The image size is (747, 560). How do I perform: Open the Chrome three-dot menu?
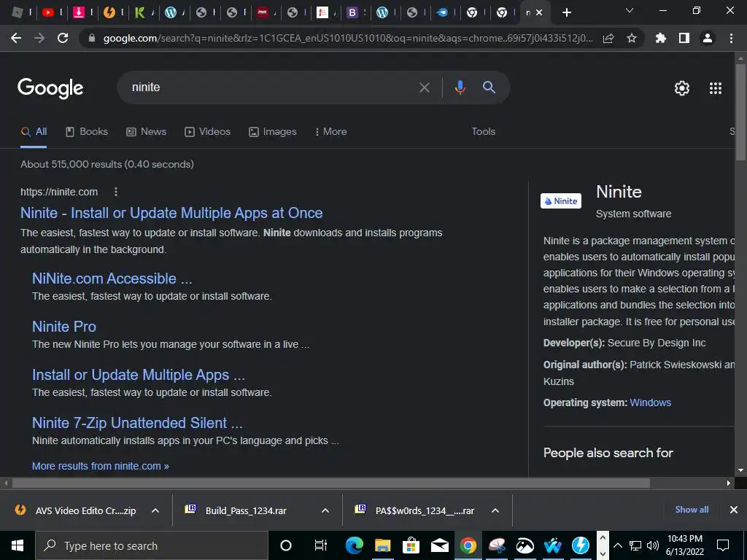point(731,38)
